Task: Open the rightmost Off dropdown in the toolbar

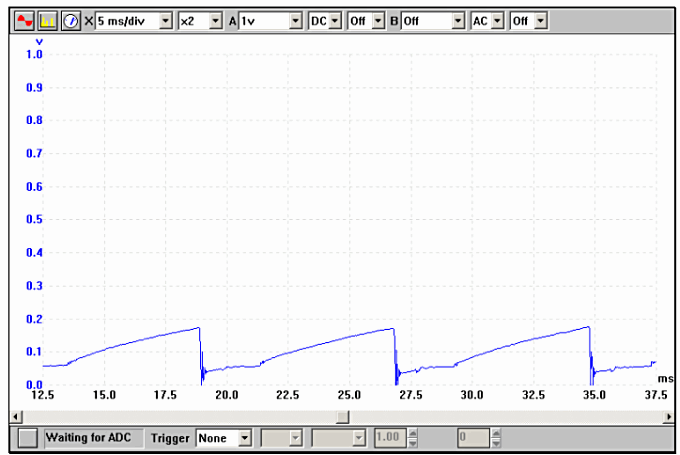Action: (x=541, y=20)
